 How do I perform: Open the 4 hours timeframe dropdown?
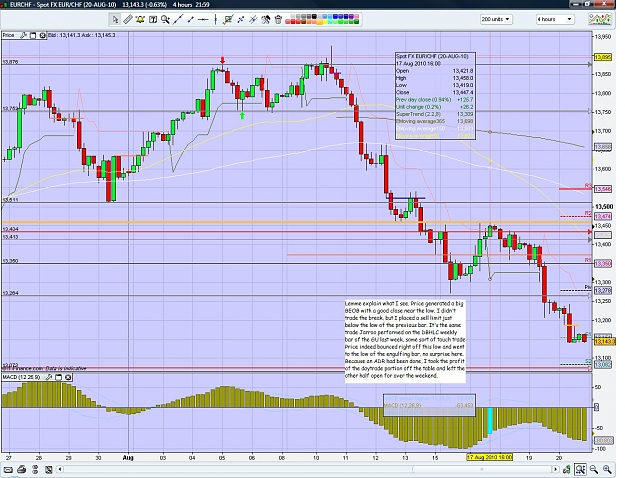tap(555, 19)
